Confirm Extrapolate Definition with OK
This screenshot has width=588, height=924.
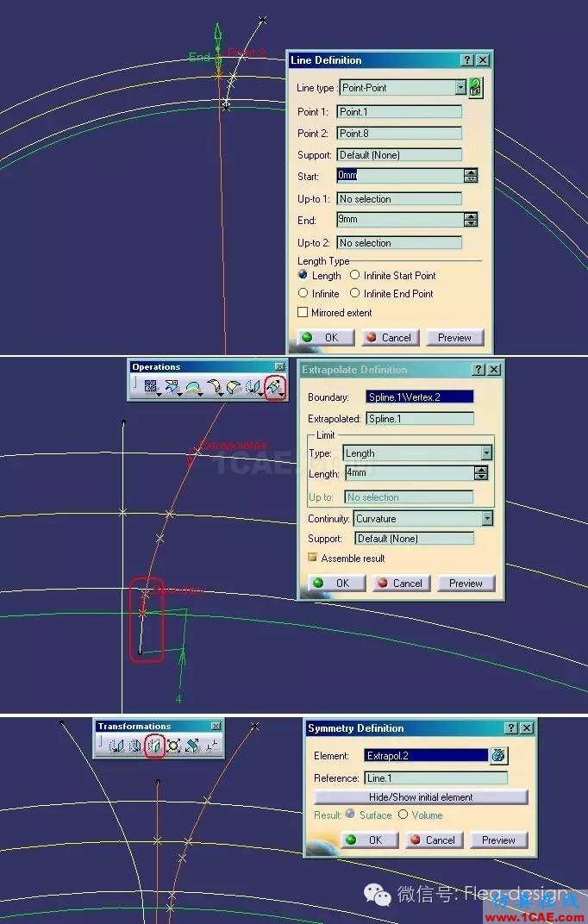336,584
